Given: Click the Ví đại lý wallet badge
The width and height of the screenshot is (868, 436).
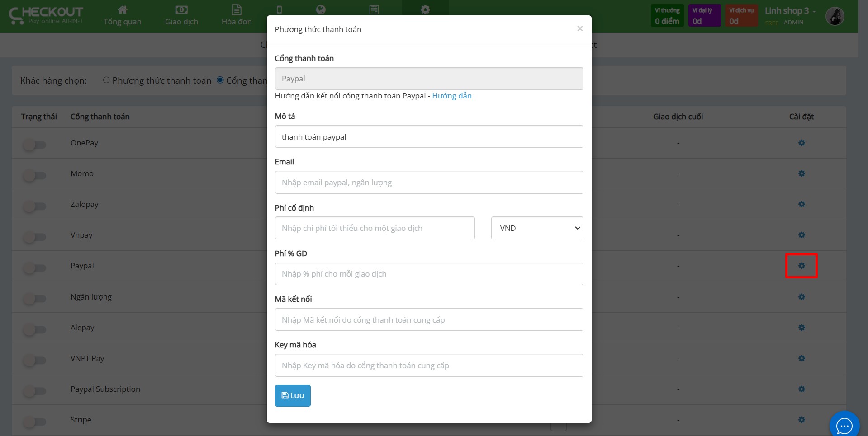Looking at the screenshot, I should 704,16.
